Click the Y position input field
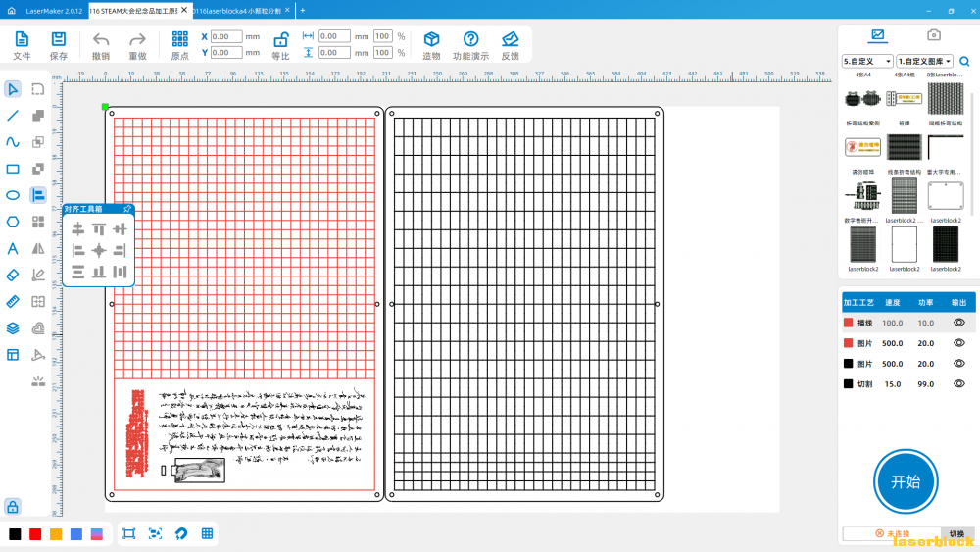Image resolution: width=980 pixels, height=552 pixels. [x=225, y=53]
